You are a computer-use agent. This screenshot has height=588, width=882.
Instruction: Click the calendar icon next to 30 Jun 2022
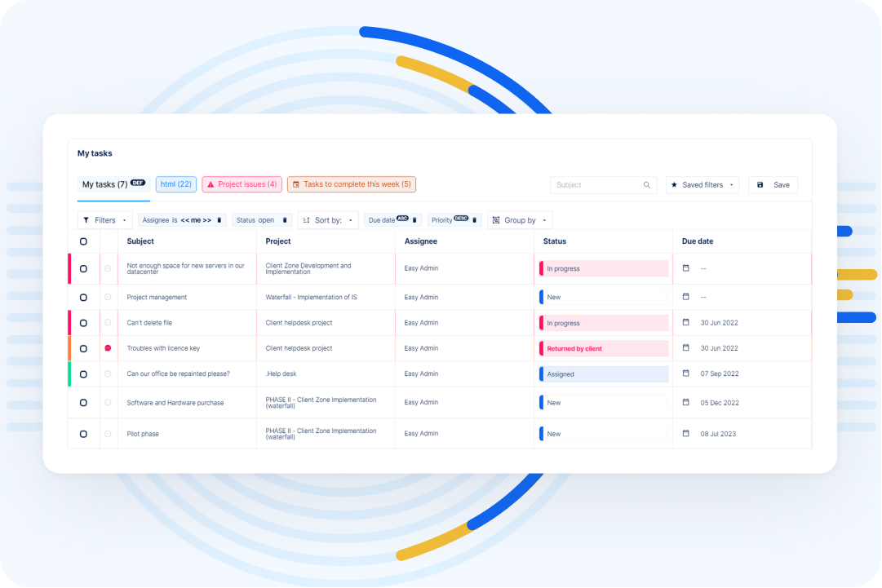(x=685, y=322)
